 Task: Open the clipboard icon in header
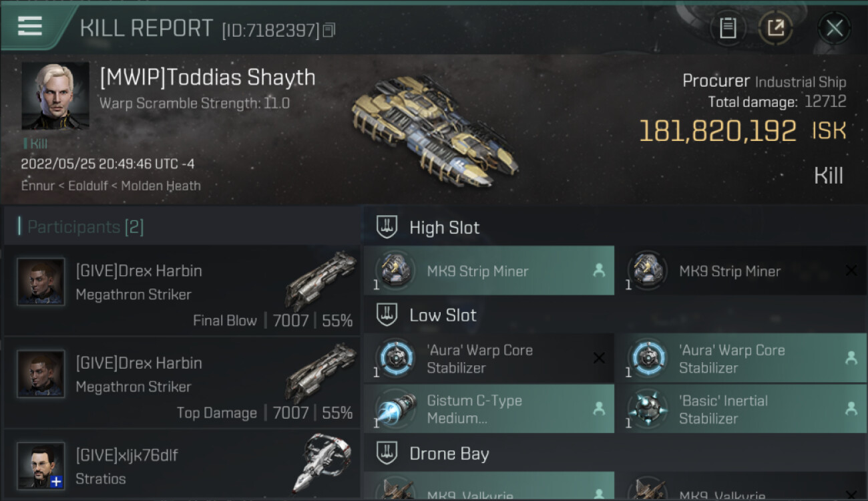pos(728,28)
